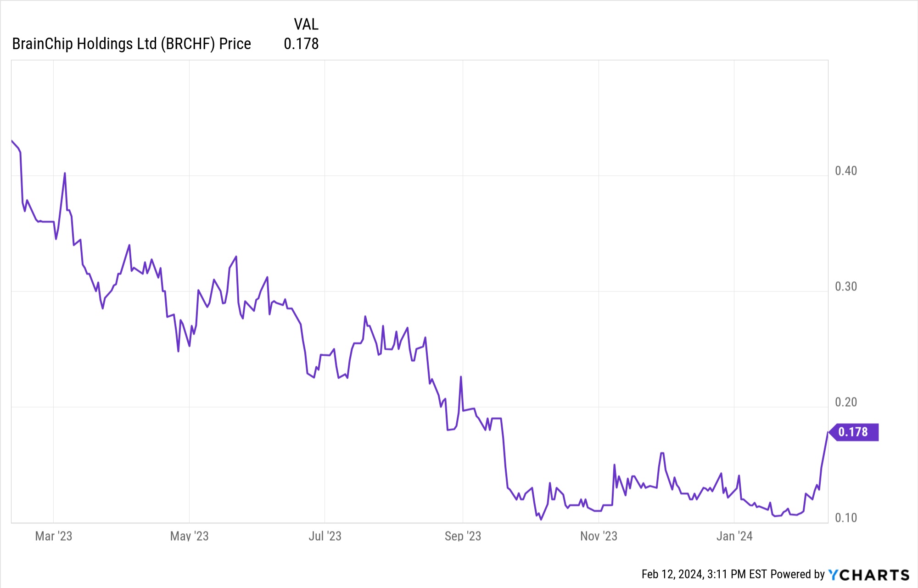The width and height of the screenshot is (918, 588).
Task: Select the Jul '23 axis label
Action: pos(325,536)
